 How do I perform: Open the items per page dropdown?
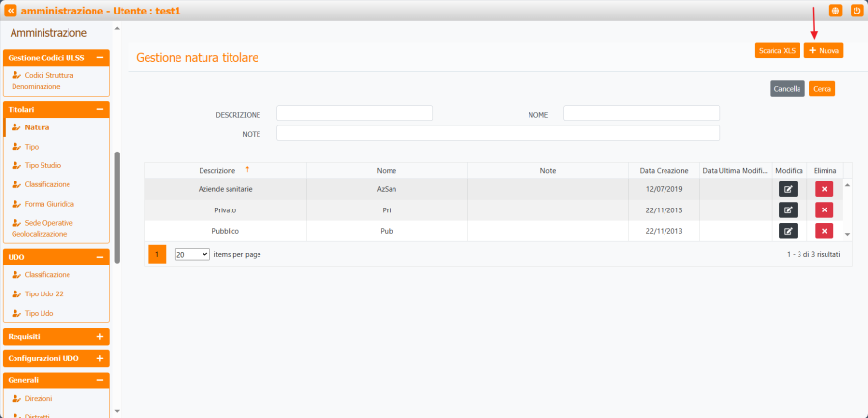(x=192, y=254)
